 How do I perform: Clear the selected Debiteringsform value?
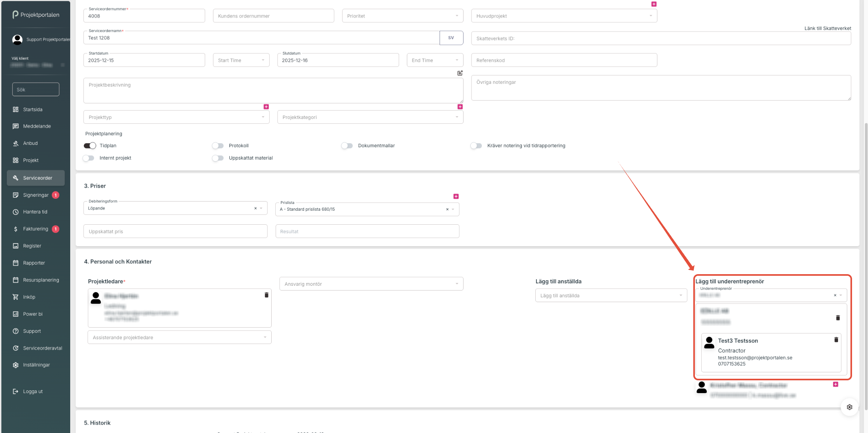point(255,208)
